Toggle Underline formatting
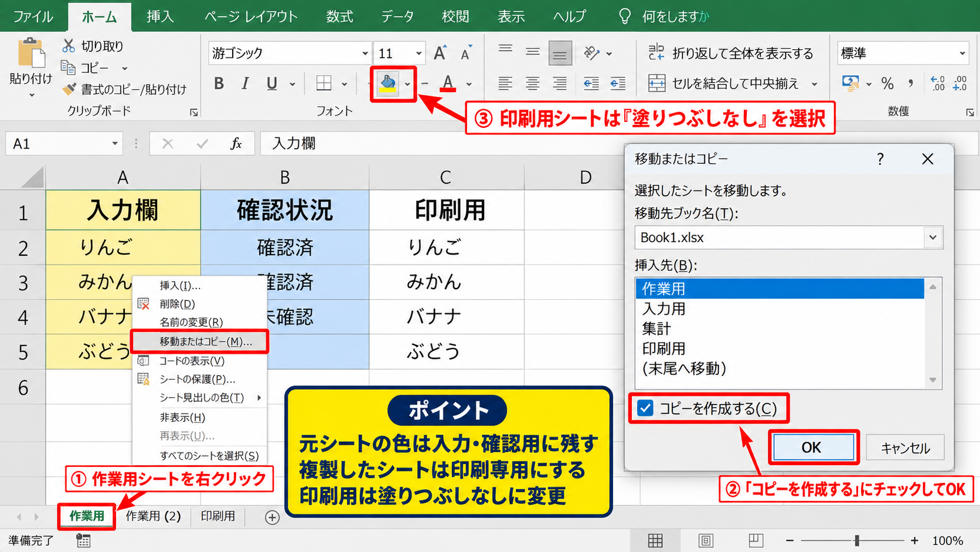The width and height of the screenshot is (980, 552). (271, 83)
